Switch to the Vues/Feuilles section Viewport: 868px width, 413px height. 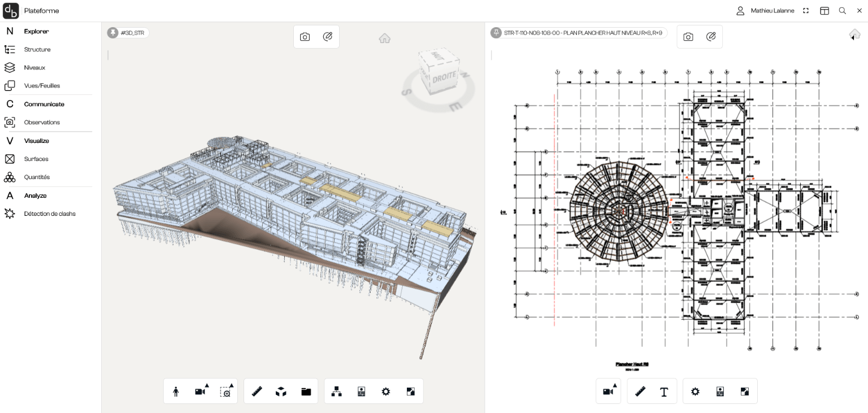(42, 85)
